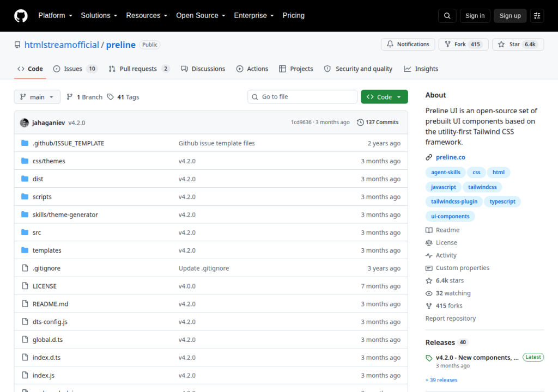Click the link icon beside preline.co

pyautogui.click(x=429, y=157)
